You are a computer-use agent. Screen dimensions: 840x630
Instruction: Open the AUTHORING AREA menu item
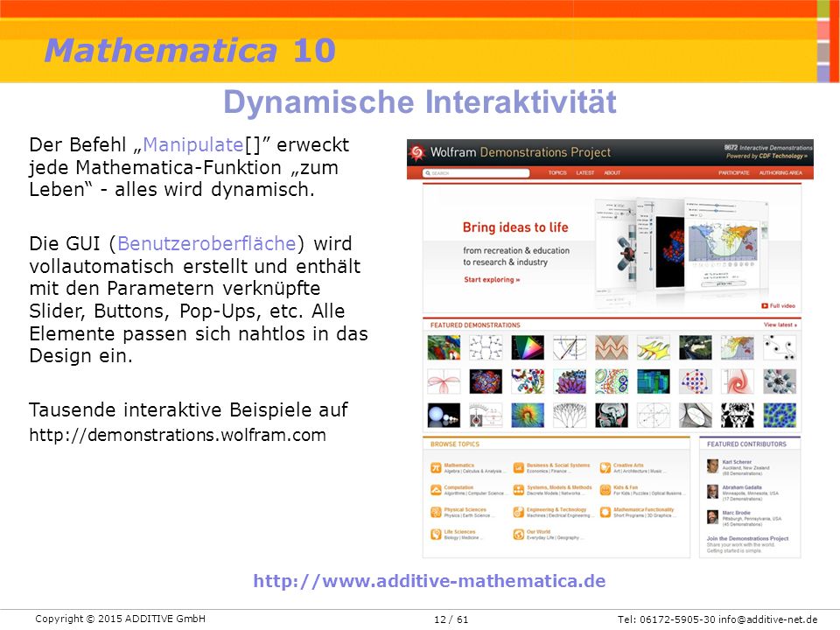tap(780, 173)
